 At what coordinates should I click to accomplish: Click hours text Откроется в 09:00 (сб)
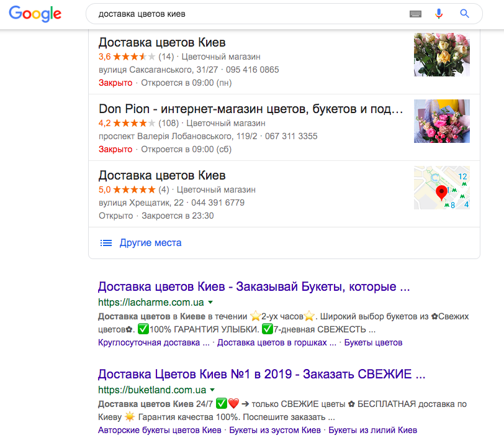point(186,149)
